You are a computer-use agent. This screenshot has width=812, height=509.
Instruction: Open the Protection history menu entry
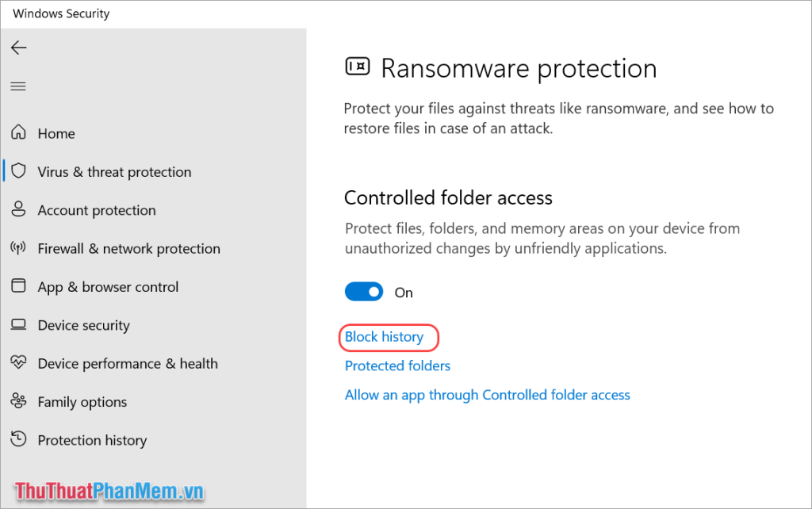(x=92, y=440)
